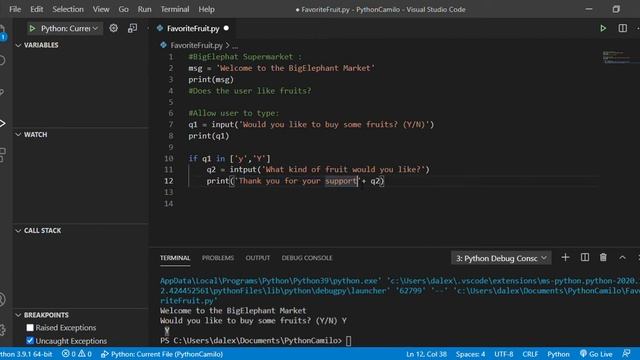Open the Run menu

(x=144, y=9)
